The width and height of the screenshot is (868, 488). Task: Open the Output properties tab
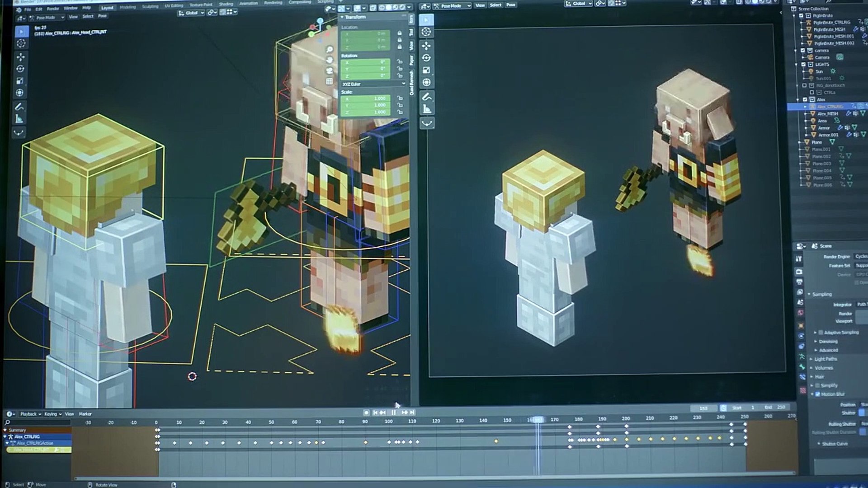(x=799, y=282)
